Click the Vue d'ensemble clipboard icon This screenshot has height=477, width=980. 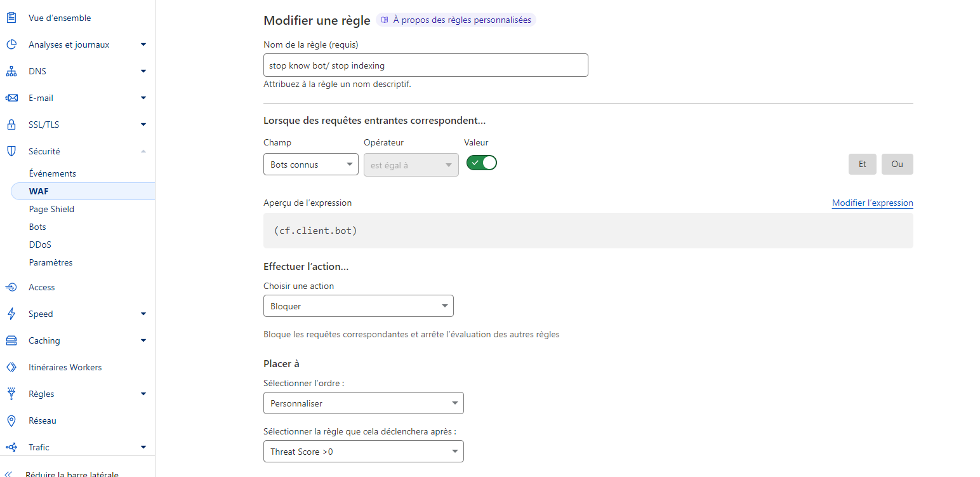point(11,18)
